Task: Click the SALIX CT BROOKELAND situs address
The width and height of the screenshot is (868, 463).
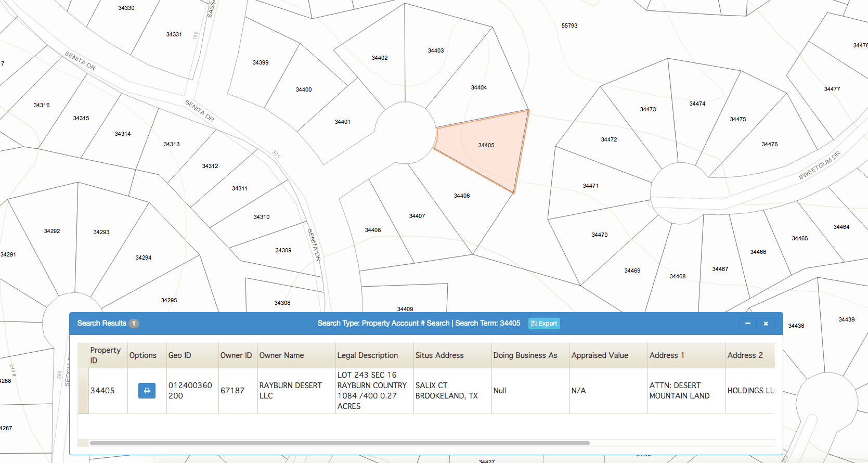Action: [x=452, y=391]
